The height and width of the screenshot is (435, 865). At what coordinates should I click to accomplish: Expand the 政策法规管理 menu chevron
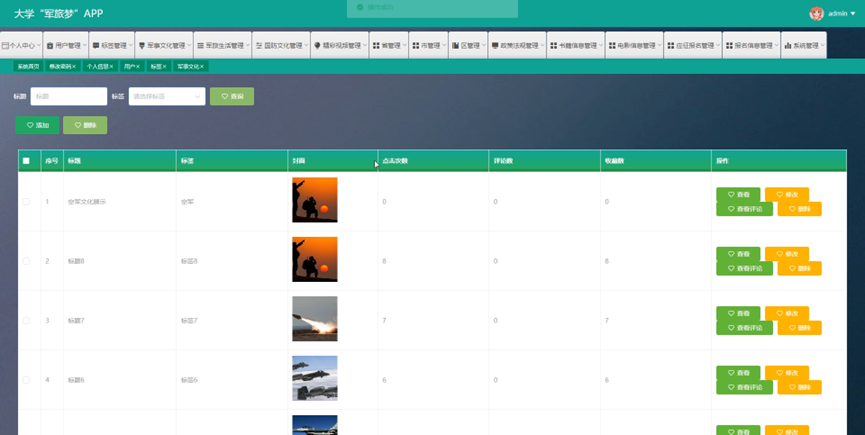(541, 46)
